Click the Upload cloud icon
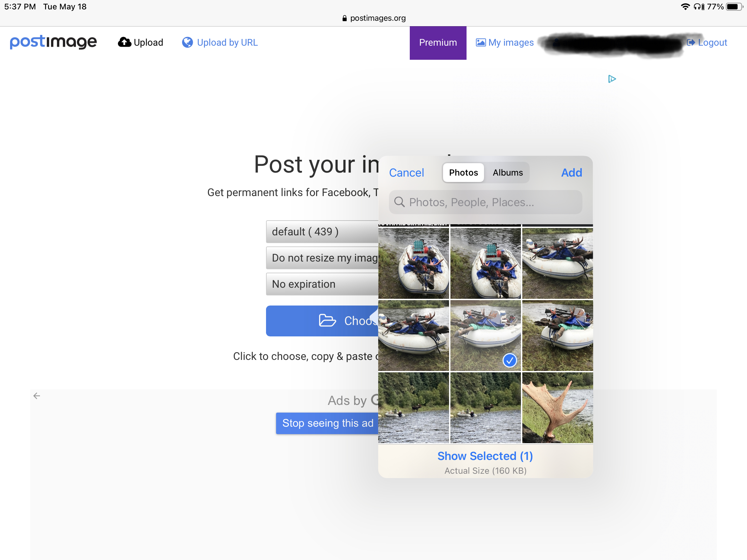This screenshot has height=560, width=747. click(x=125, y=42)
